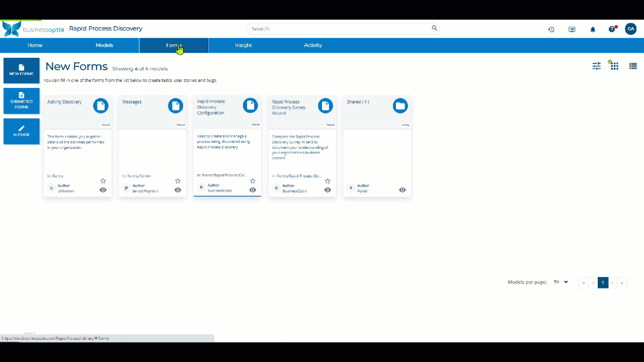The width and height of the screenshot is (644, 362).
Task: Open the notifications bell icon
Action: pos(593,29)
